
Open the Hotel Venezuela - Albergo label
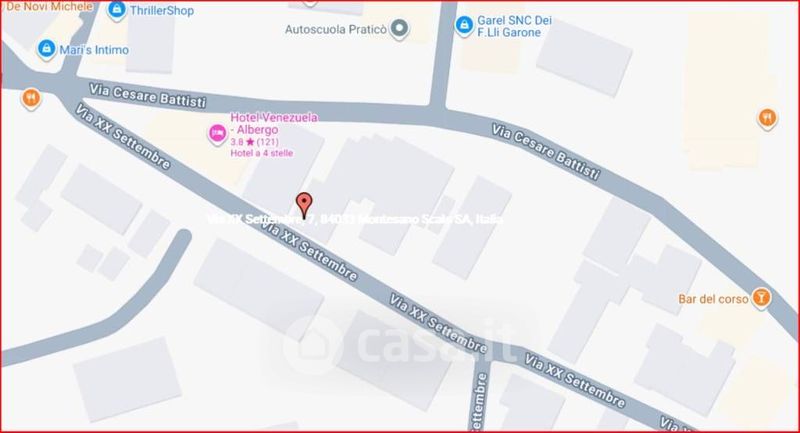(x=274, y=123)
